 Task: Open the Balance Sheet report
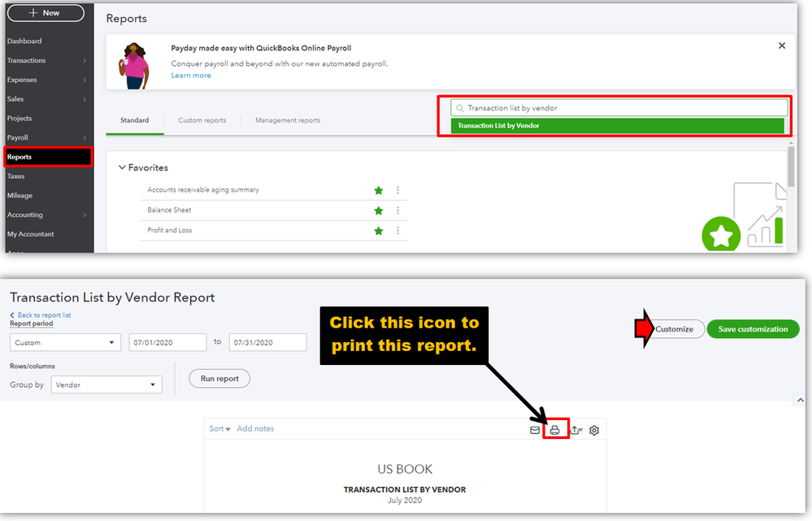pos(169,211)
